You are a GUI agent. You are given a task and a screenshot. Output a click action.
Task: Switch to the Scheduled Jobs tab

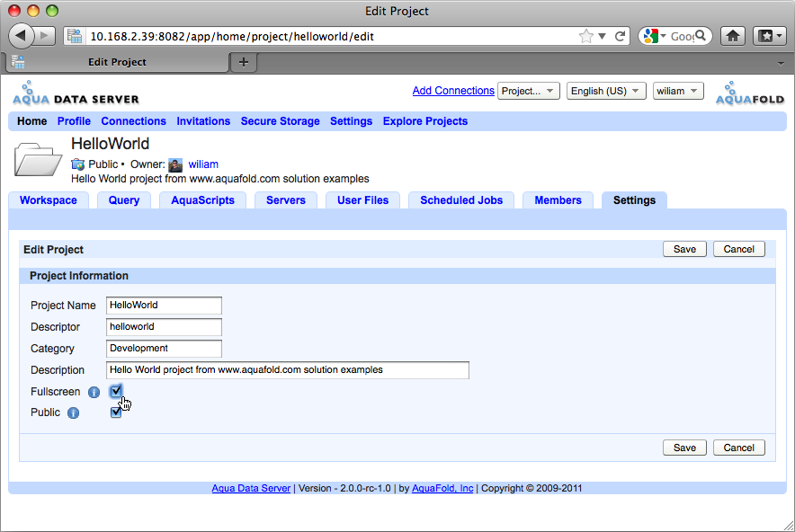click(x=461, y=200)
